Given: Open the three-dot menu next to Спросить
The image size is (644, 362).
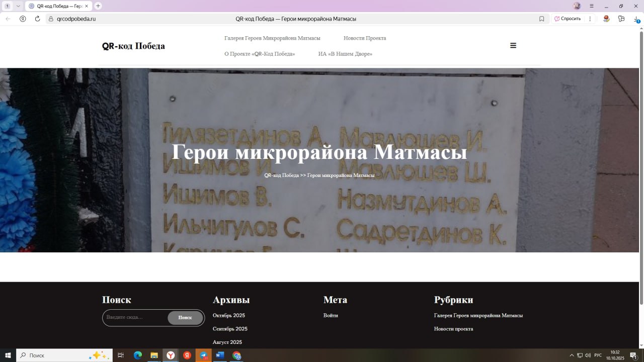Looking at the screenshot, I should [x=590, y=19].
